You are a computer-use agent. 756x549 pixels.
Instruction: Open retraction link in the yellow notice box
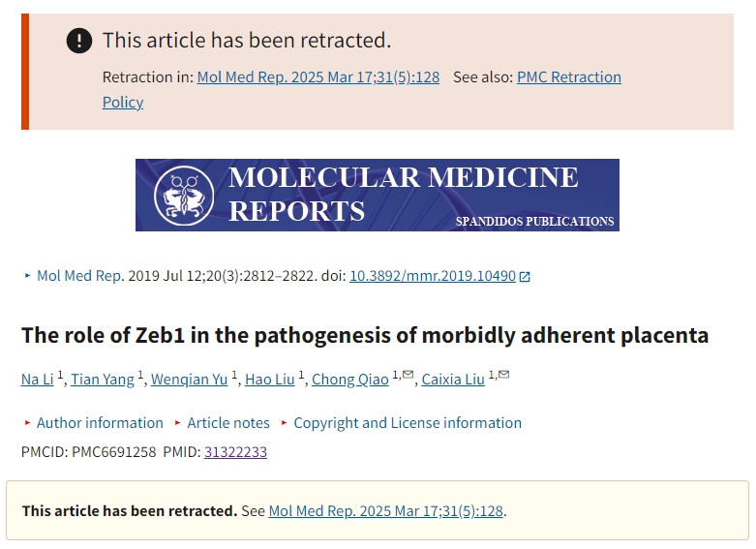pyautogui.click(x=385, y=511)
